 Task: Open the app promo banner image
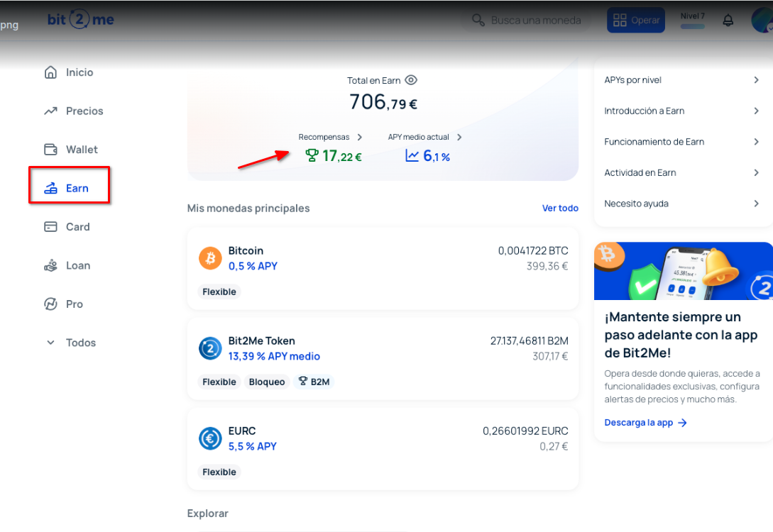tap(684, 271)
